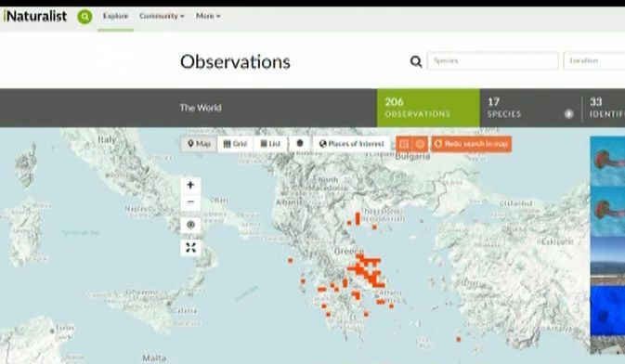This screenshot has width=625, height=364.
Task: Click the green search icon in header
Action: [85, 17]
